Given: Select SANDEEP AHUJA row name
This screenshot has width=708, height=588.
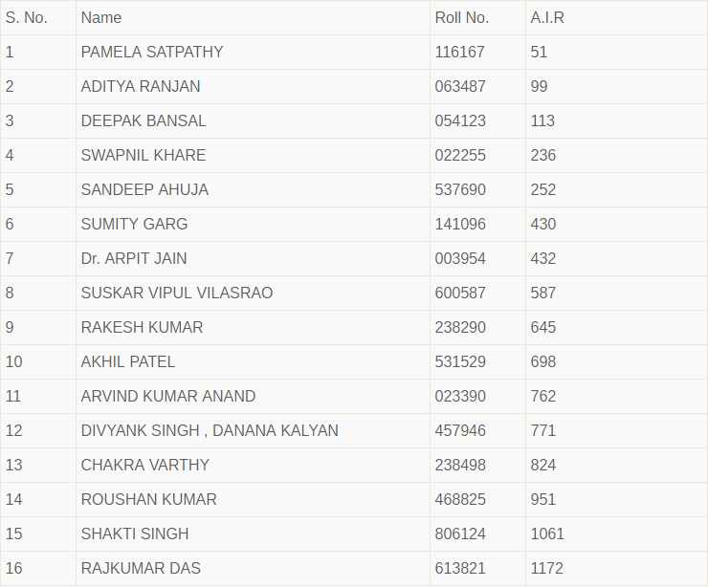Looking at the screenshot, I should [x=144, y=189].
